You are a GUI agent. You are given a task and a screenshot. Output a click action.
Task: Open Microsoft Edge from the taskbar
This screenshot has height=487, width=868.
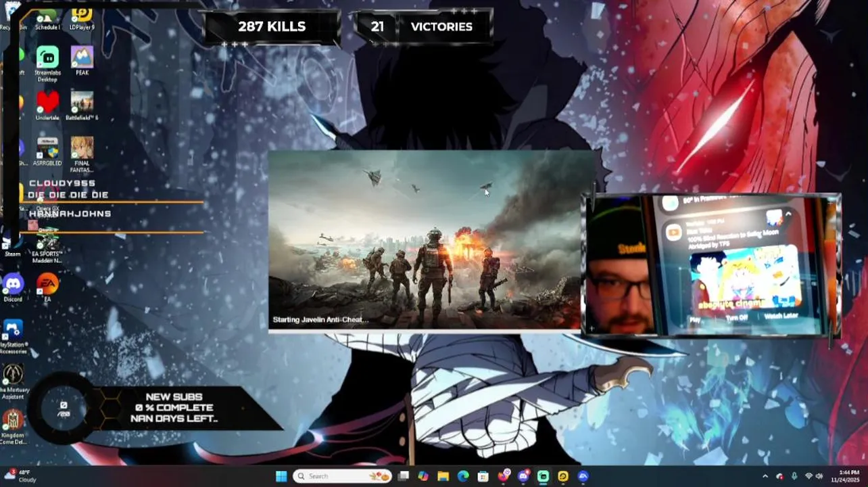[x=463, y=476]
